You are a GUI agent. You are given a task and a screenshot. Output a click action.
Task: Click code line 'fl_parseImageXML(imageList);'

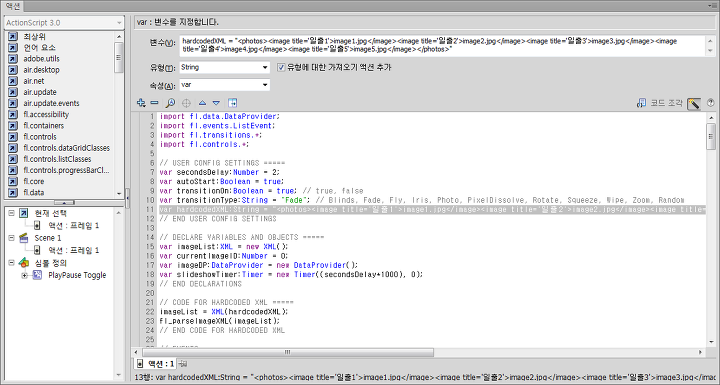219,321
